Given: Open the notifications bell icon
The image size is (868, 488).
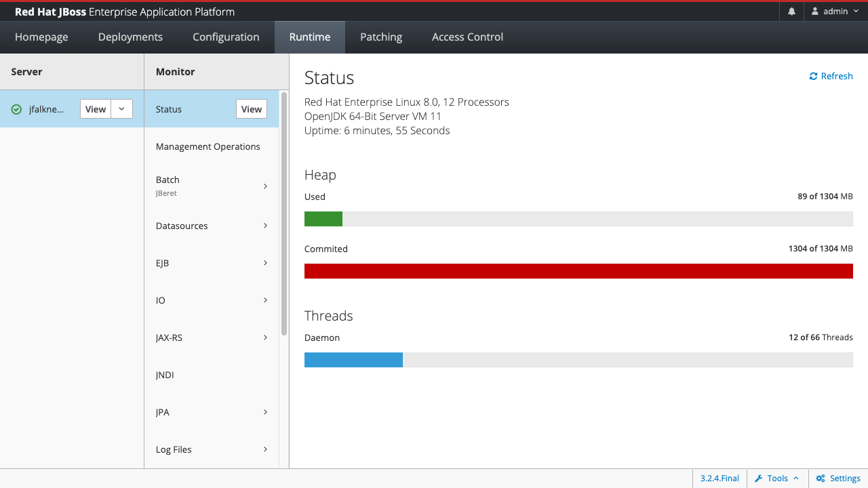Looking at the screenshot, I should (791, 12).
